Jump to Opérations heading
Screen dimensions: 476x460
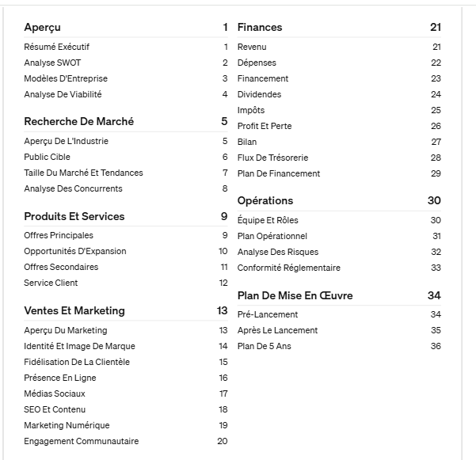pos(339,200)
